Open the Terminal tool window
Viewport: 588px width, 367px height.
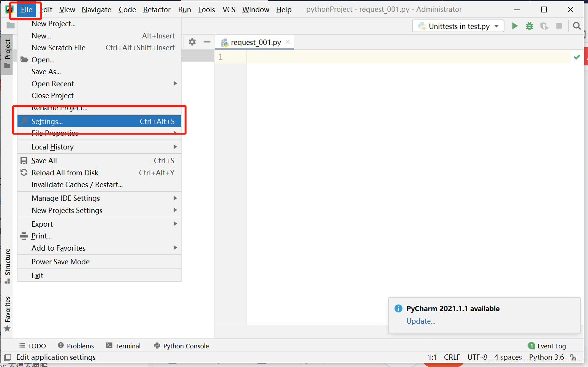pyautogui.click(x=123, y=346)
